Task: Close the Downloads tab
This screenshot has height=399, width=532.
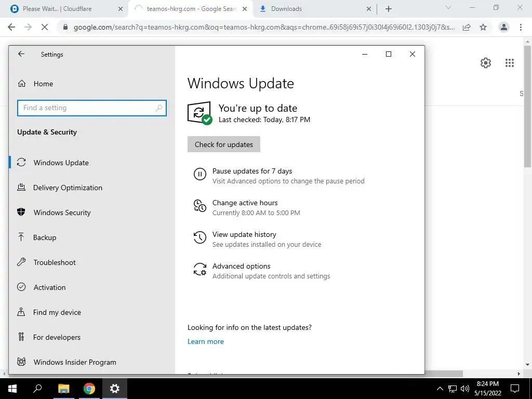Action: point(369,9)
